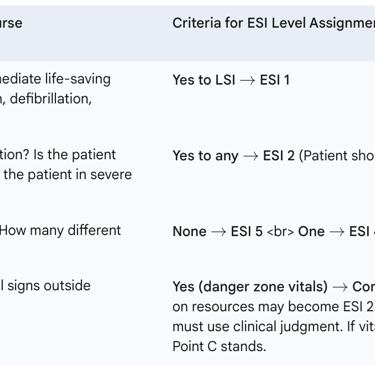Click the "Point C stands." text
The height and width of the screenshot is (366, 375).
(219, 346)
